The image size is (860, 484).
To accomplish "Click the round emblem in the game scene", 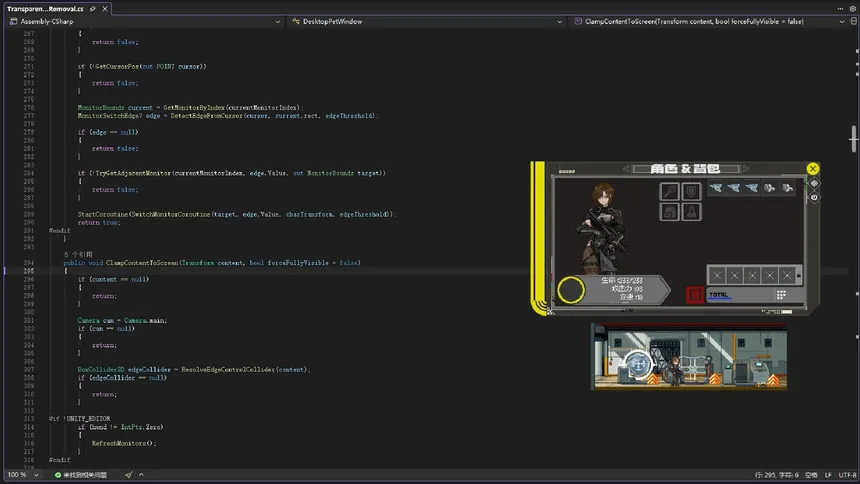I will [637, 364].
